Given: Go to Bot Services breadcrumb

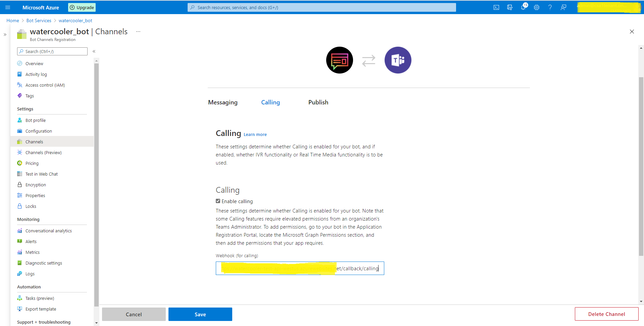Looking at the screenshot, I should pyautogui.click(x=39, y=20).
